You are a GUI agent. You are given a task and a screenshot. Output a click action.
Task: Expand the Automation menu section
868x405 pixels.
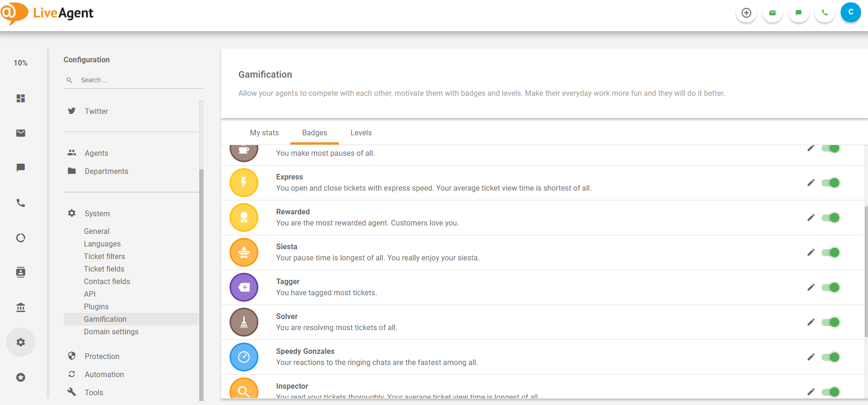[x=104, y=374]
